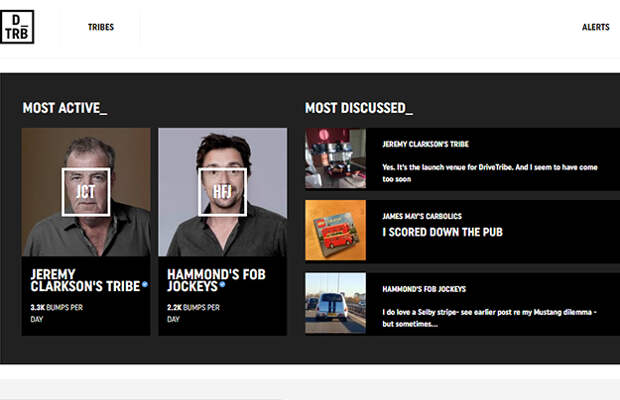This screenshot has width=620, height=400.
Task: Click the 3.3K bumps per day stat
Action: [57, 313]
